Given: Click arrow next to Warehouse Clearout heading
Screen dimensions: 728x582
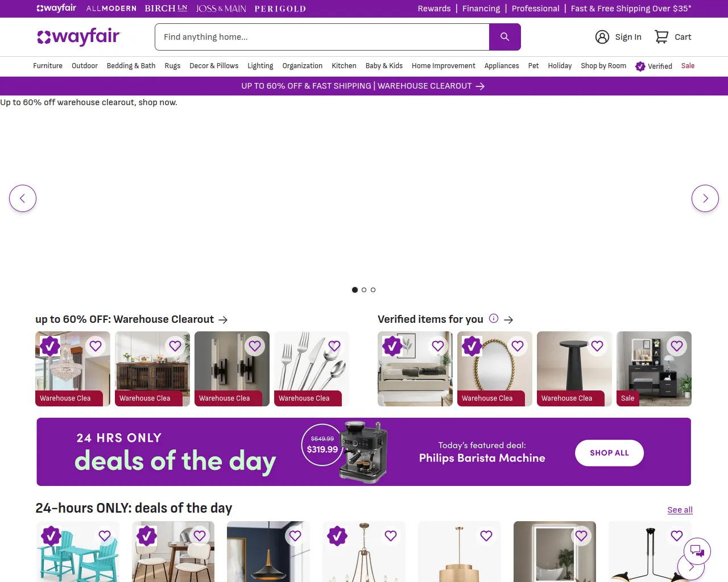Looking at the screenshot, I should (223, 320).
